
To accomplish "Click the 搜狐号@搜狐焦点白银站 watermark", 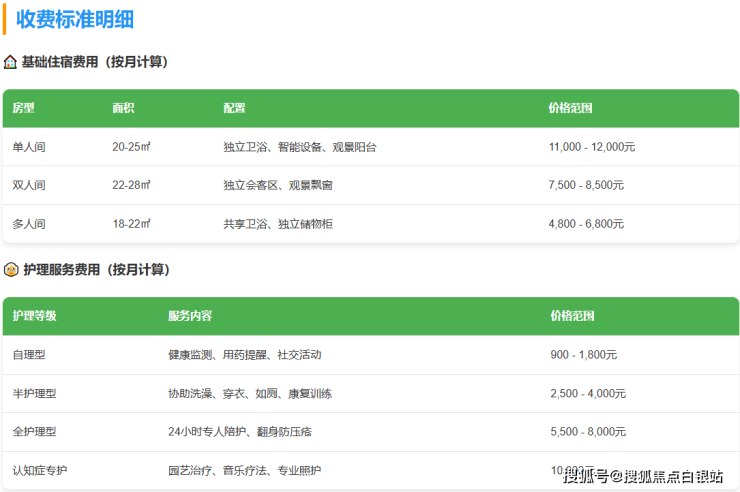I will click(643, 475).
